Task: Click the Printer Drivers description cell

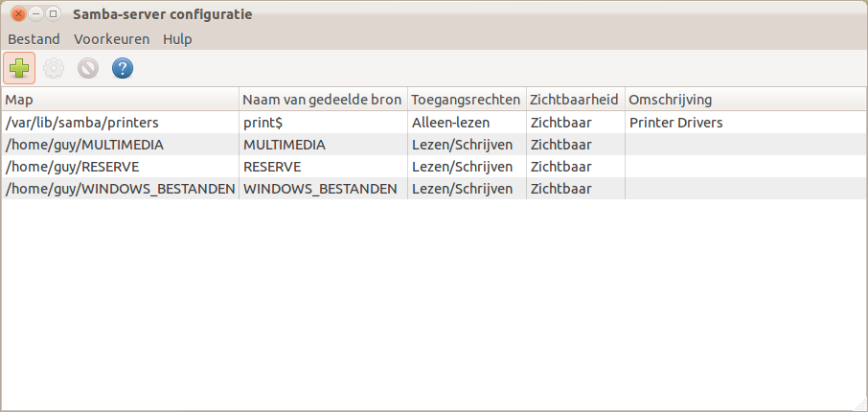Action: pyautogui.click(x=675, y=123)
